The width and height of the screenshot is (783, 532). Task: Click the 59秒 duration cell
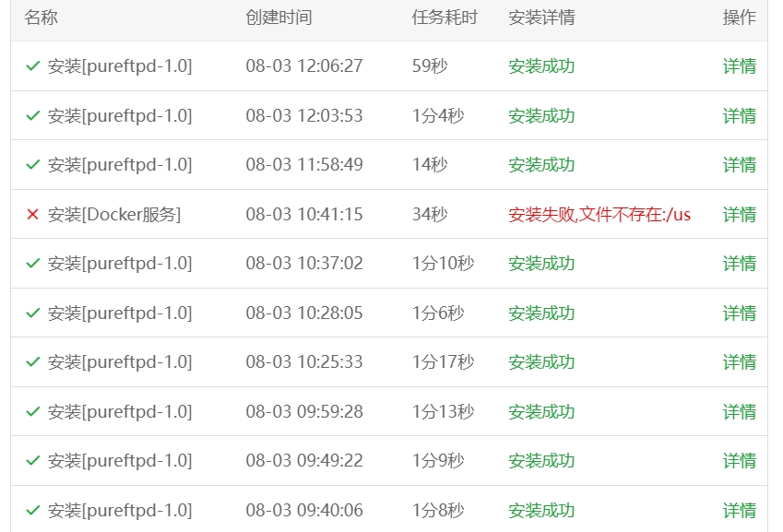click(430, 65)
